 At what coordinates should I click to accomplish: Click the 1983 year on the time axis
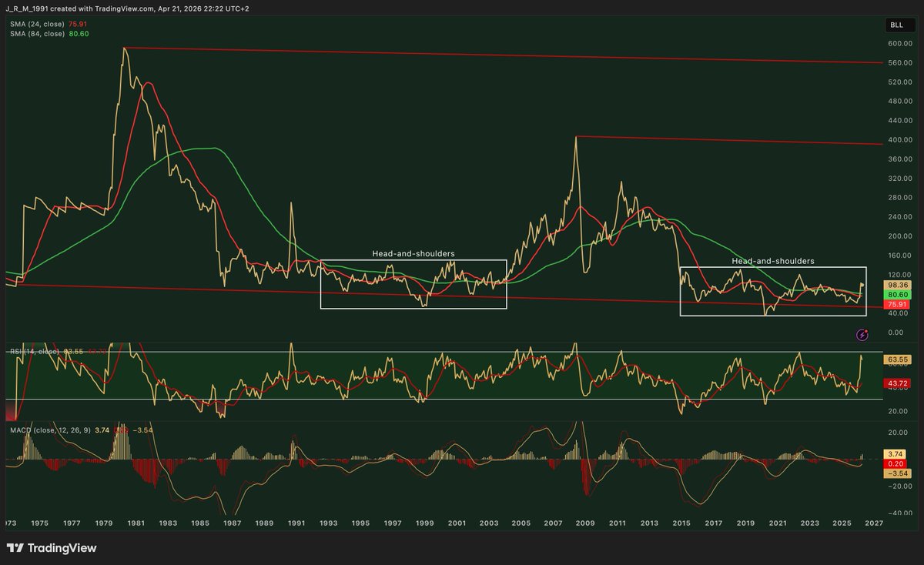pyautogui.click(x=169, y=523)
